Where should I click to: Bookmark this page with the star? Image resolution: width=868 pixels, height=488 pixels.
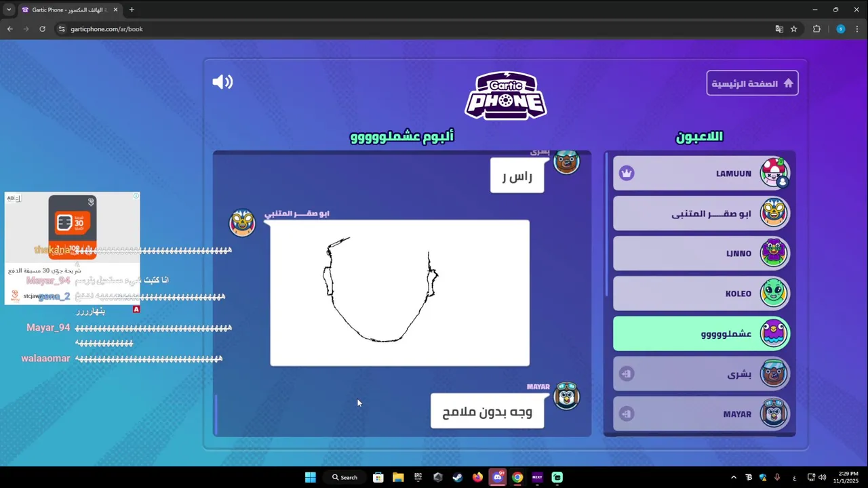coord(793,29)
